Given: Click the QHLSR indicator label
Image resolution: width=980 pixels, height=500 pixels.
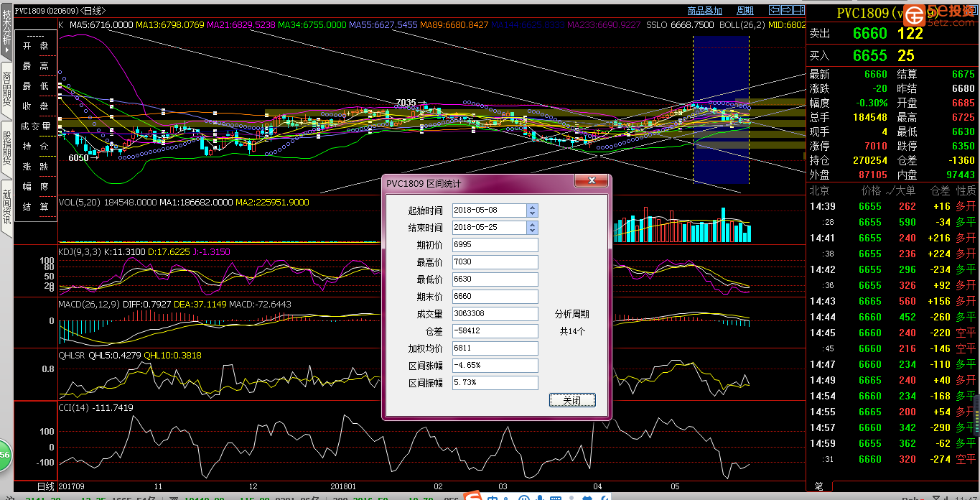Looking at the screenshot, I should (x=71, y=356).
